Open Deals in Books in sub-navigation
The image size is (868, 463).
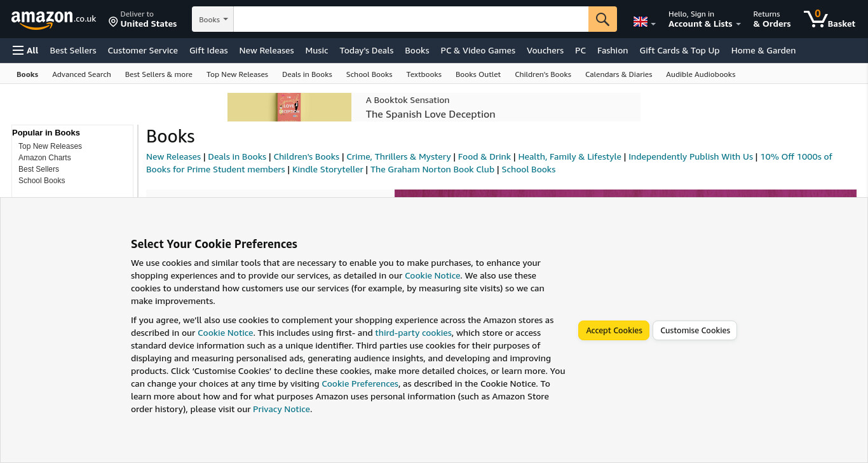(307, 74)
